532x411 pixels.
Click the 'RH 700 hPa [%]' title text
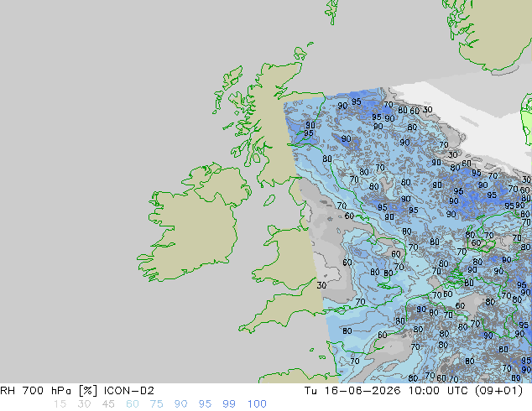click(50, 391)
